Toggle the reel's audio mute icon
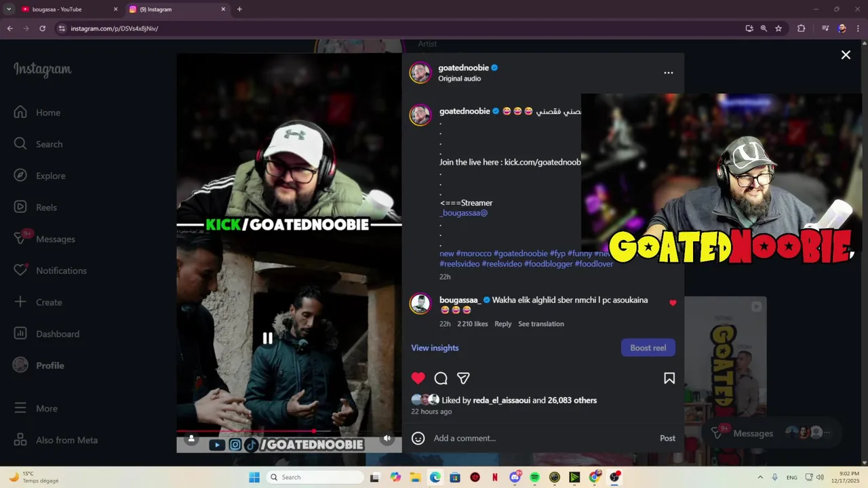The image size is (868, 488). [x=387, y=439]
